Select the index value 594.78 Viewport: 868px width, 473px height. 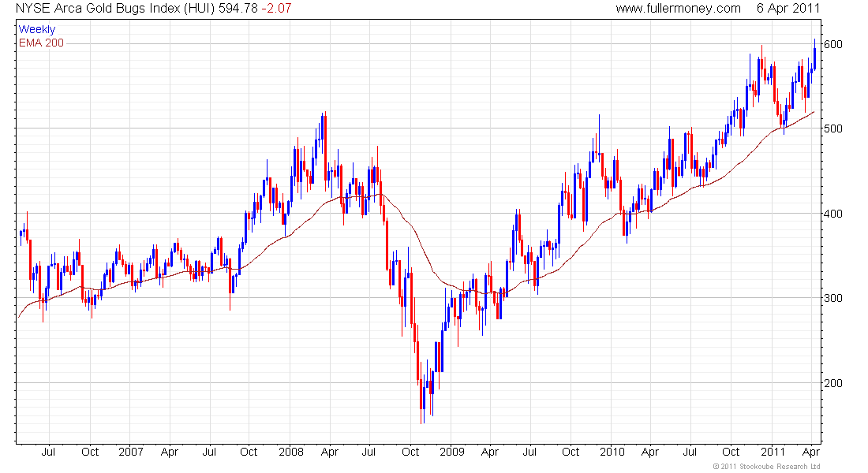point(238,9)
